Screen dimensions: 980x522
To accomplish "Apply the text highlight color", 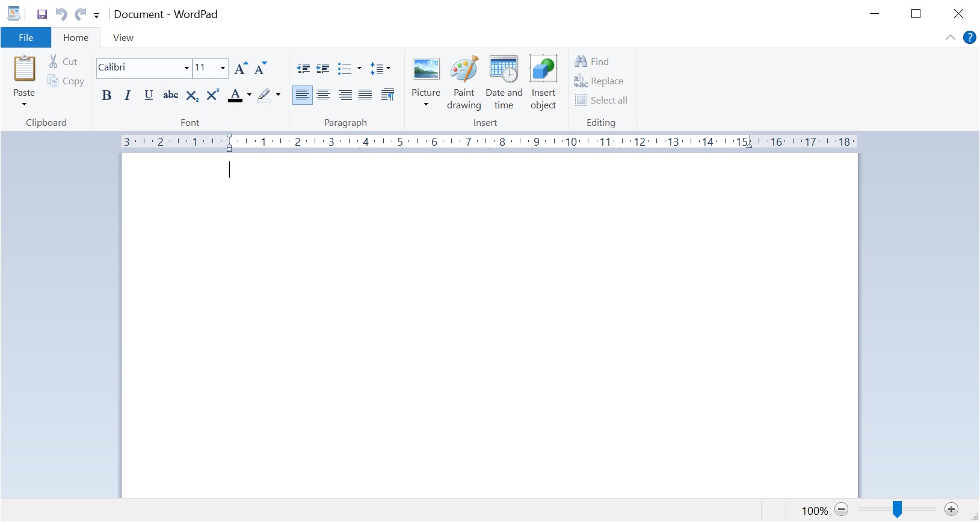I will (264, 95).
